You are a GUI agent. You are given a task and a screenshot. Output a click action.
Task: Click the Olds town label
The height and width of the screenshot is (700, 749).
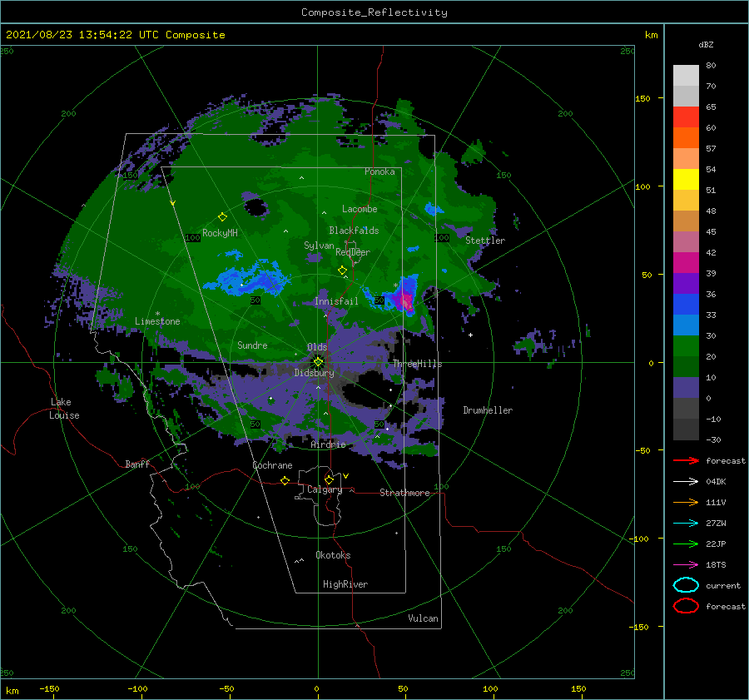tap(317, 347)
